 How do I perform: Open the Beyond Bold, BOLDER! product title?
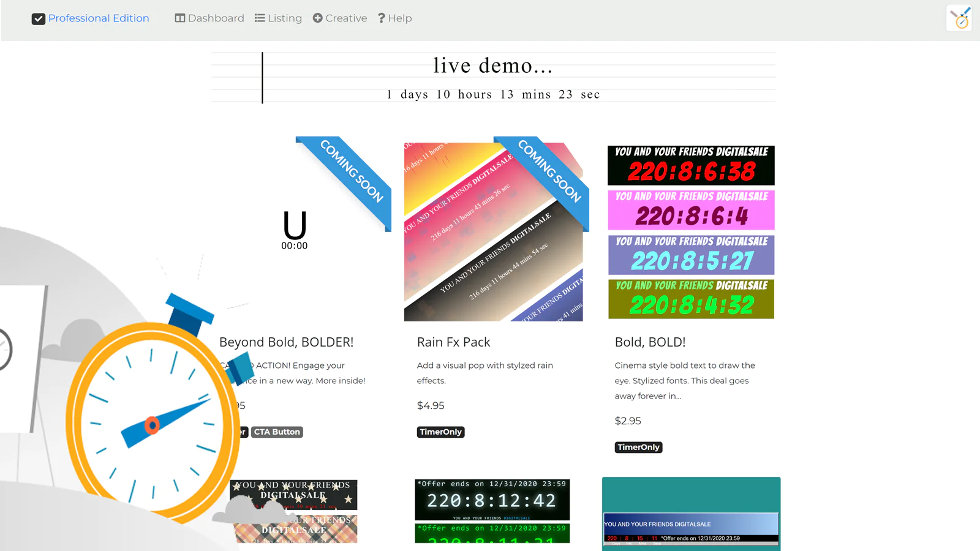(x=286, y=342)
